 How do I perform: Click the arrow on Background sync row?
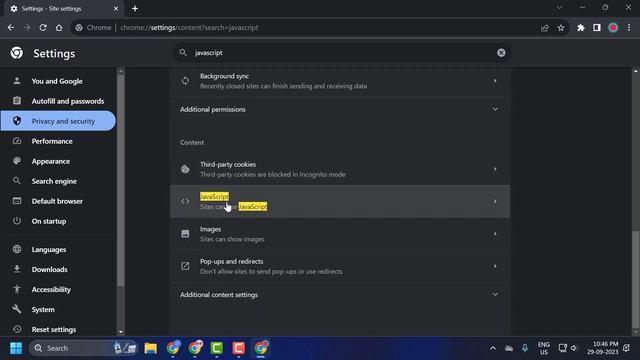(495, 81)
